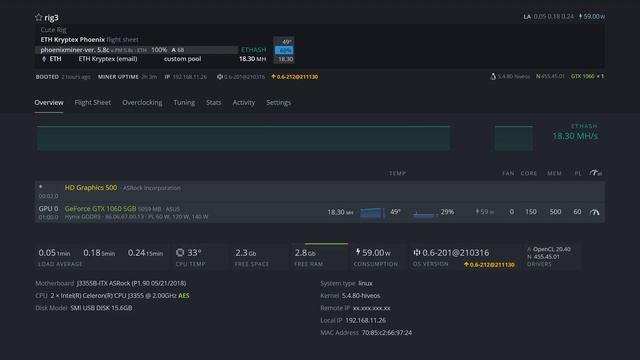Click the GPU 0 power bolt icon near 59 w
640x360 pixels.
(477, 212)
